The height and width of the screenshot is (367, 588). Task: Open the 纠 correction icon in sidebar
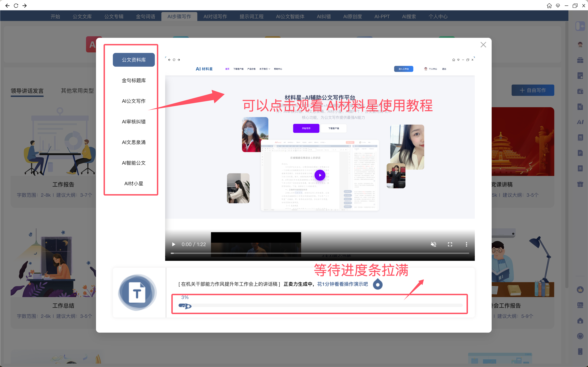pyautogui.click(x=580, y=137)
